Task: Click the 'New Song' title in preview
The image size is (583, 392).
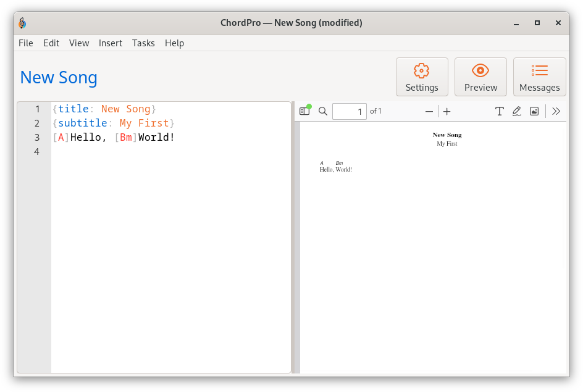Action: [447, 135]
